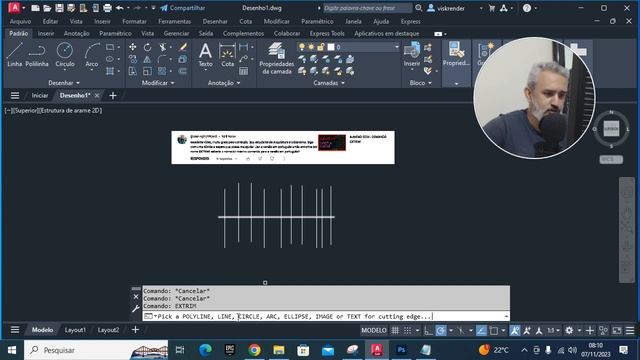The image size is (640, 360).
Task: Open the AutoCAD application menu arrow
Action: point(23,8)
